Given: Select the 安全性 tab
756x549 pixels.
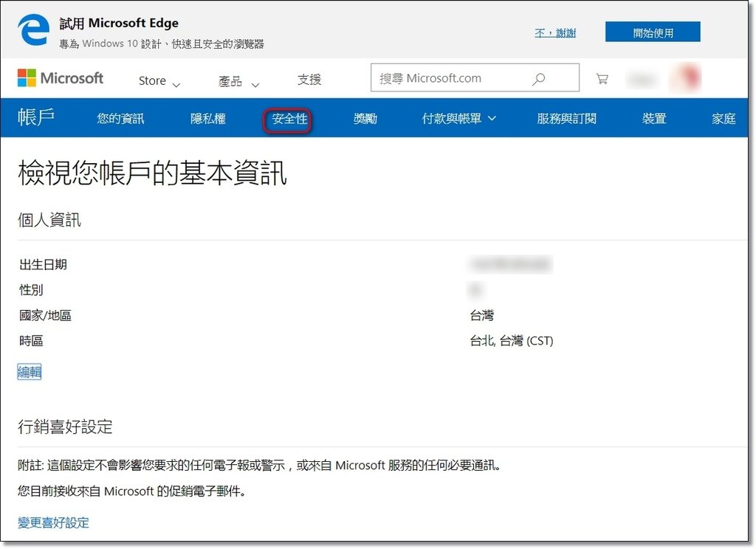Looking at the screenshot, I should click(289, 119).
